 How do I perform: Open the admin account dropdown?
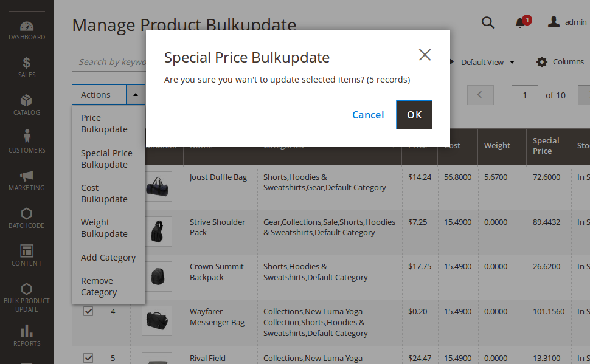click(x=567, y=22)
